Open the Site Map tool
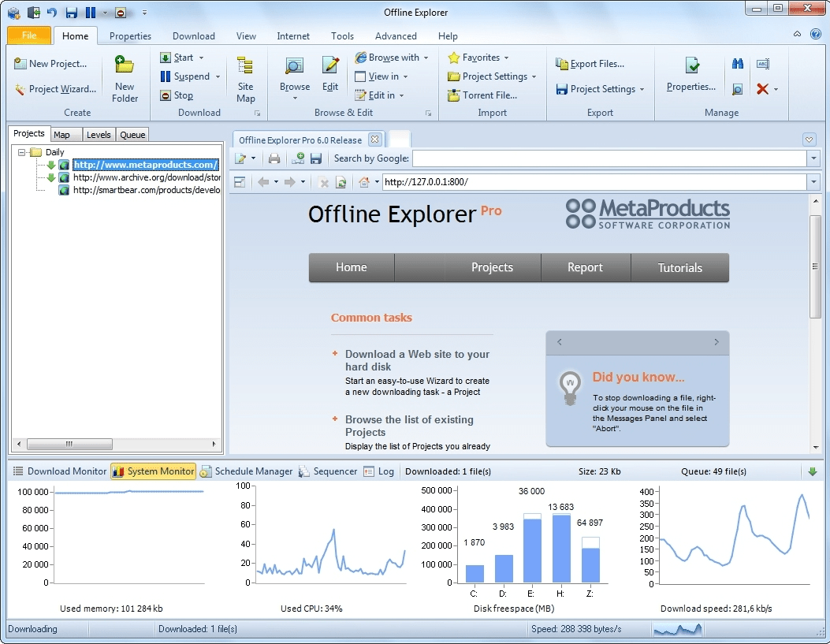This screenshot has width=830, height=644. 245,80
